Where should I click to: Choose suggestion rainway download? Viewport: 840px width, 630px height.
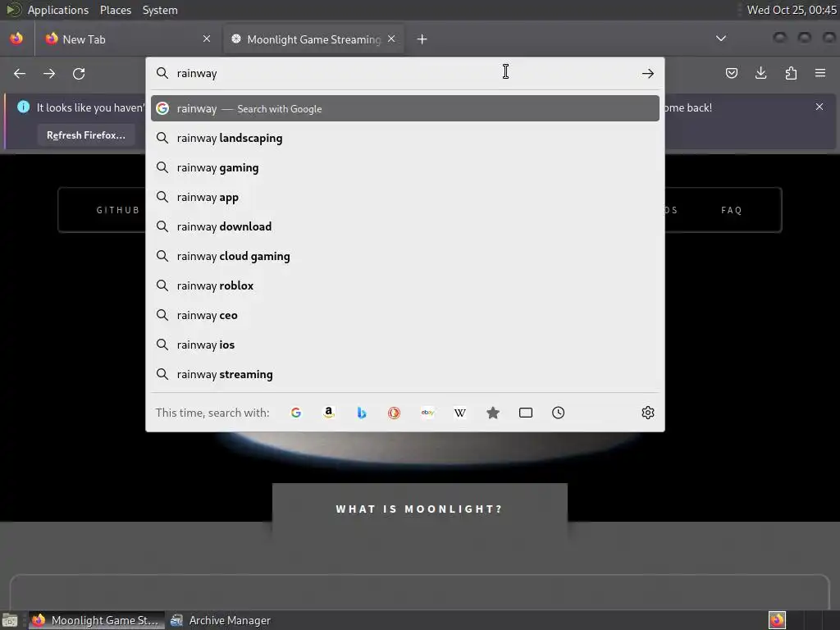pyautogui.click(x=405, y=226)
